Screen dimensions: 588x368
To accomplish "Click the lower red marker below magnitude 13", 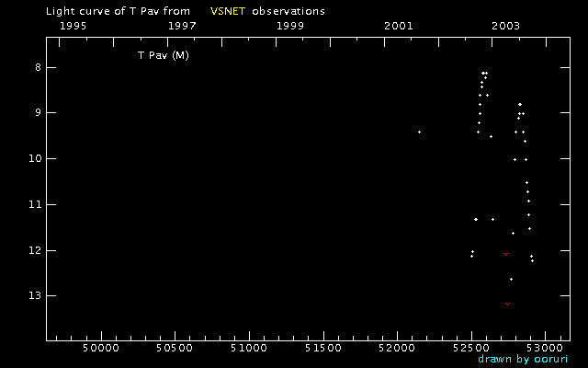I will tap(507, 304).
